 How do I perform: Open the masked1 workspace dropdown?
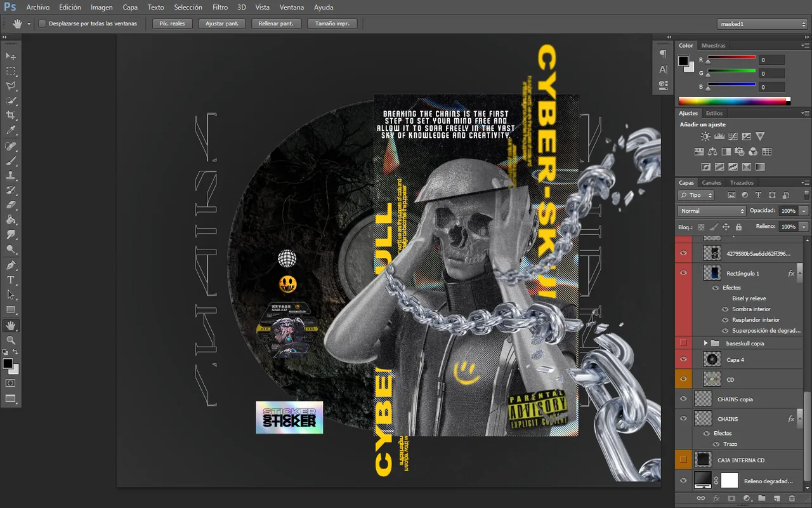[x=762, y=23]
